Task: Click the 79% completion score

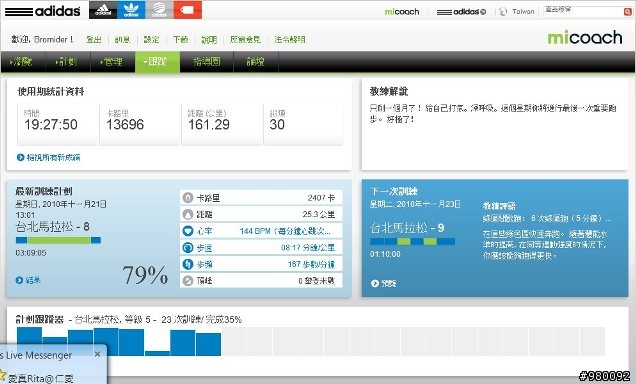Action: (145, 275)
